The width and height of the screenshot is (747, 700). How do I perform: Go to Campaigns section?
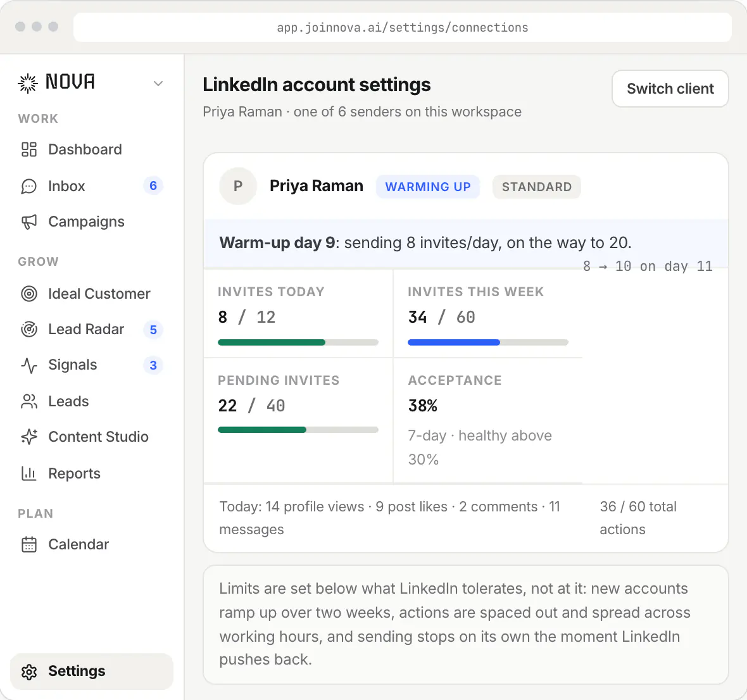(86, 222)
